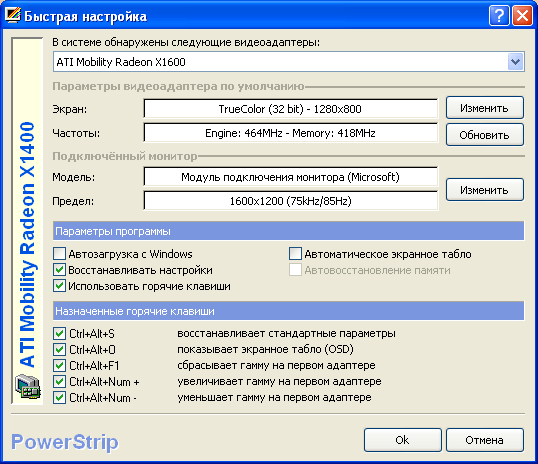Click the Отмена button
538x464 pixels.
click(484, 440)
